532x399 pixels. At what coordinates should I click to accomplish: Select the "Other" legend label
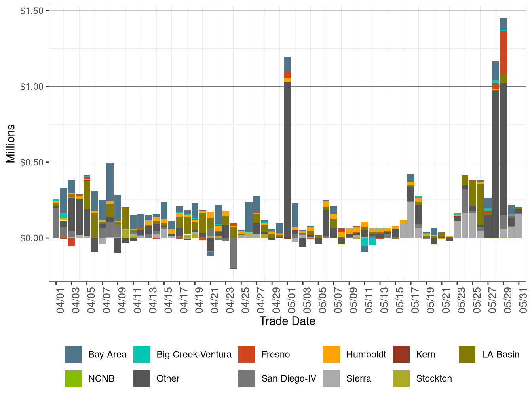pyautogui.click(x=168, y=379)
